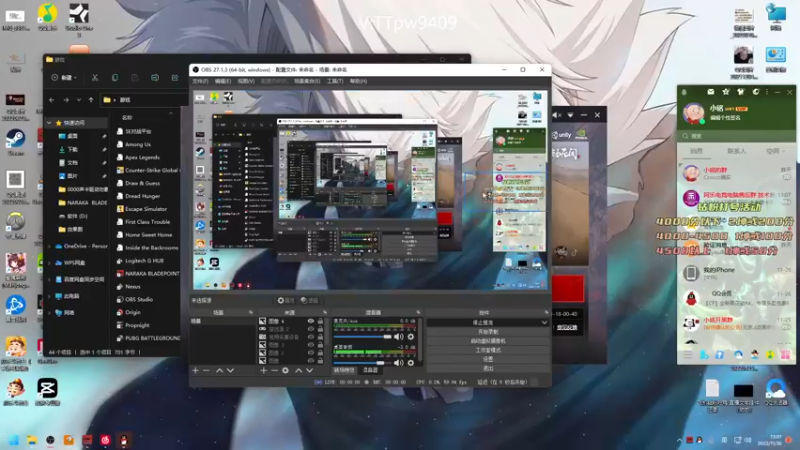Expand the WPS网盘 tree node
Screen dimensions: 800x450
pyautogui.click(x=49, y=263)
